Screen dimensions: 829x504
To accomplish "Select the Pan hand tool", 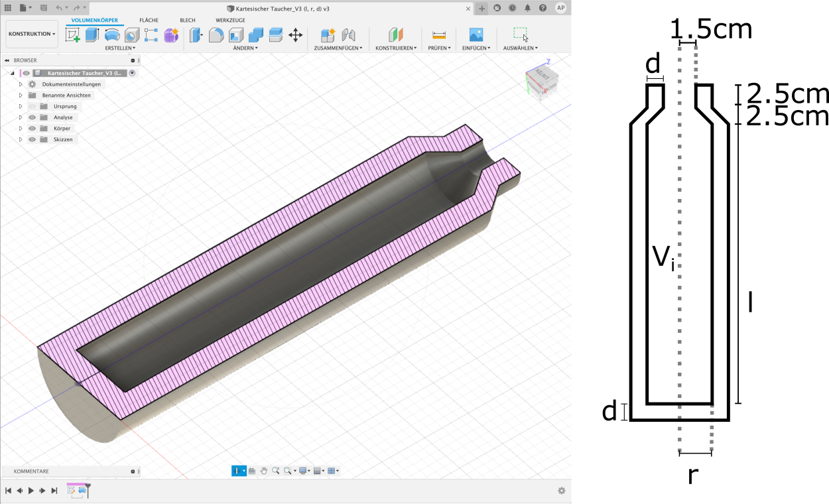I will (264, 471).
